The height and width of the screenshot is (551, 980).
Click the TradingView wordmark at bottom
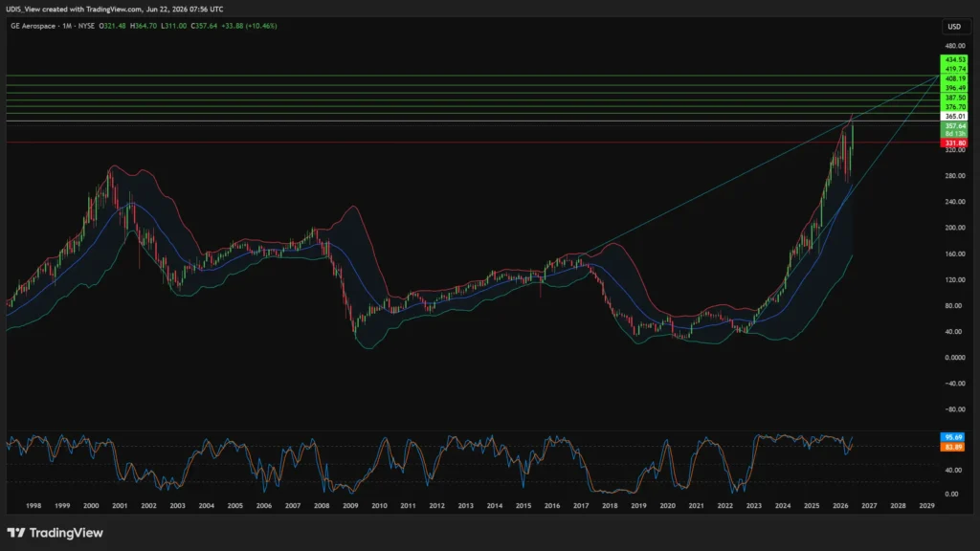[x=66, y=533]
